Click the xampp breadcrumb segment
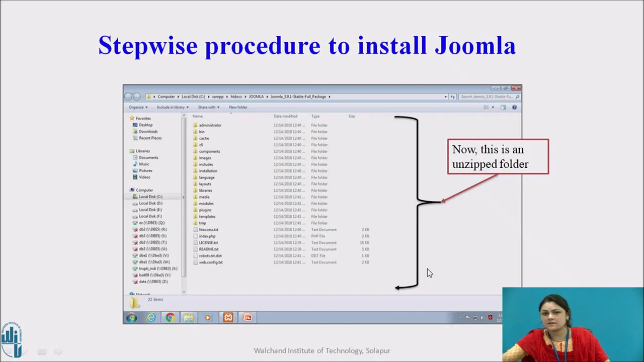The image size is (644, 362). coord(218,97)
